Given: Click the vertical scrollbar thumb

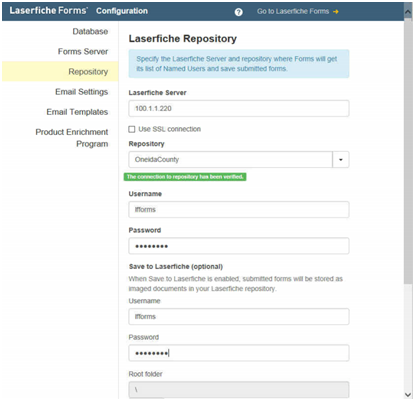Looking at the screenshot, I should [x=408, y=150].
